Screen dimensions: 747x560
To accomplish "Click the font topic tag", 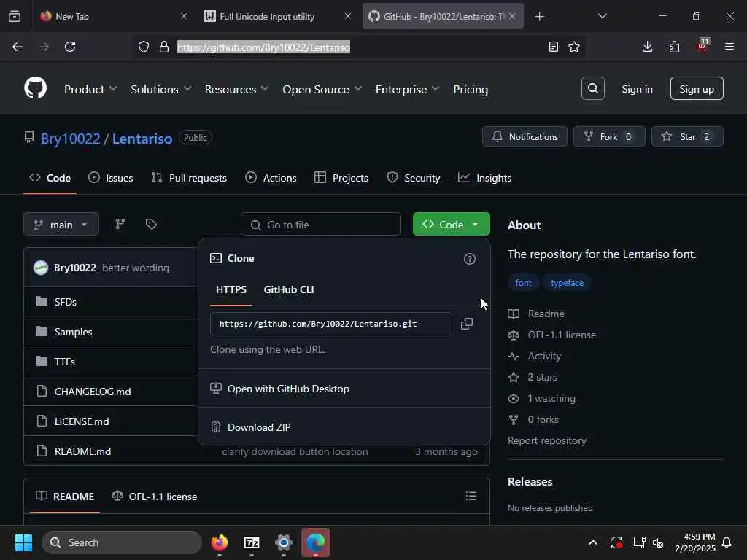I will click(x=523, y=283).
